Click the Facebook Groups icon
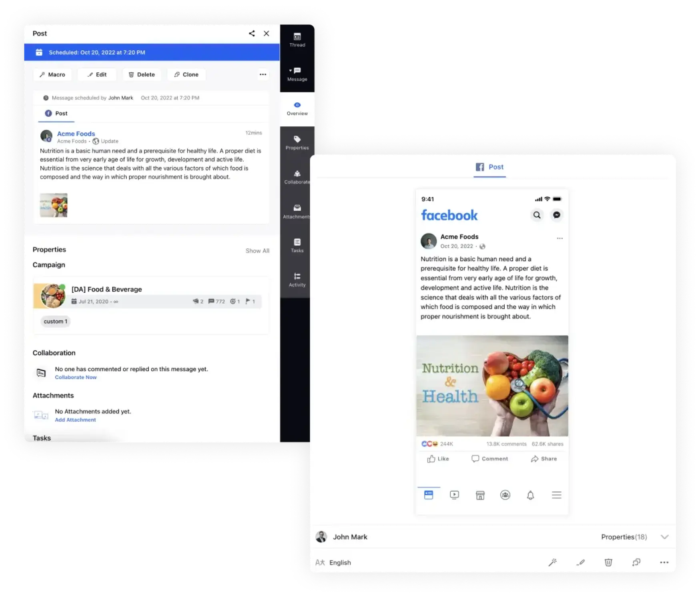700x596 pixels. [x=505, y=495]
